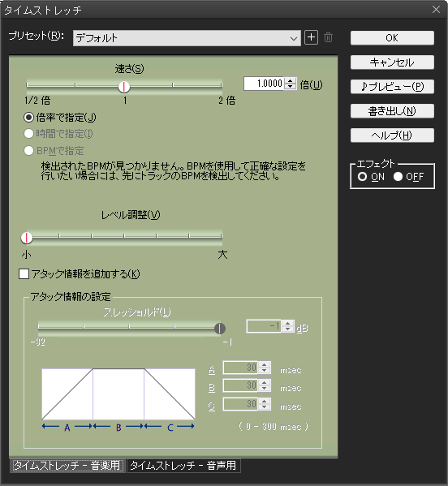Add a new preset with plus icon
Screen dimensions: 448x486
[311, 37]
